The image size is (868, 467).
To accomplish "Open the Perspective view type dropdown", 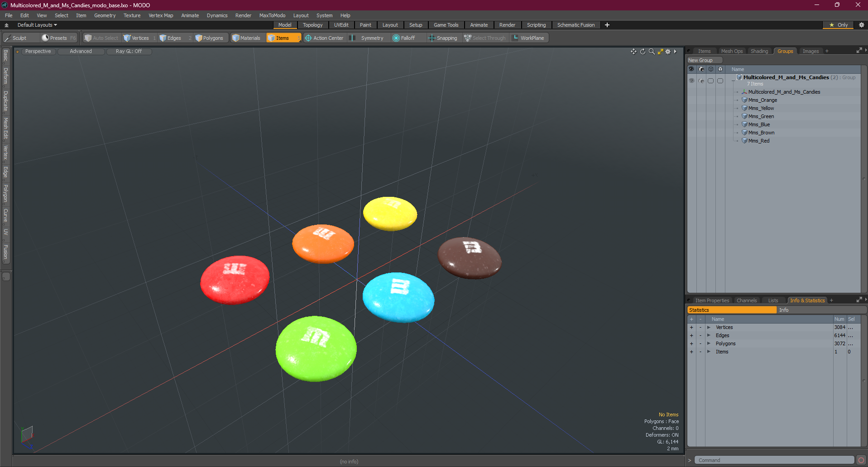I will [38, 51].
